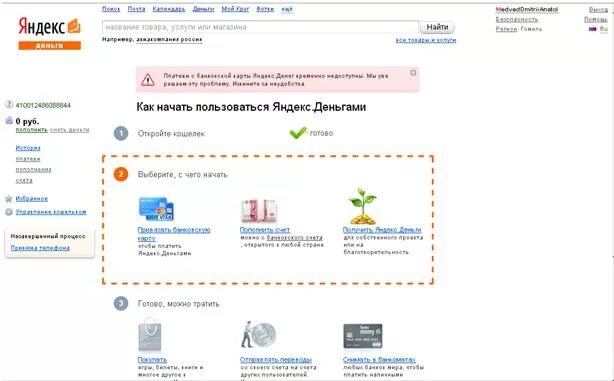Click the Покупать link

[152, 359]
